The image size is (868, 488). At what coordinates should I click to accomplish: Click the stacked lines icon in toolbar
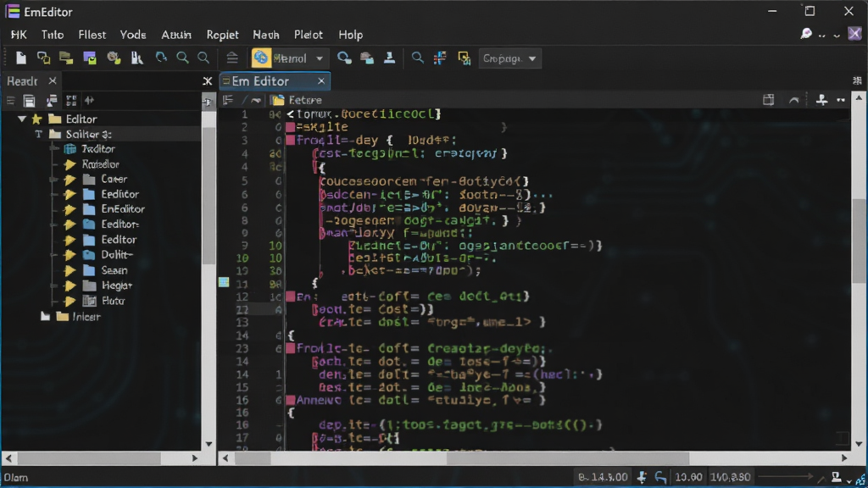(232, 58)
